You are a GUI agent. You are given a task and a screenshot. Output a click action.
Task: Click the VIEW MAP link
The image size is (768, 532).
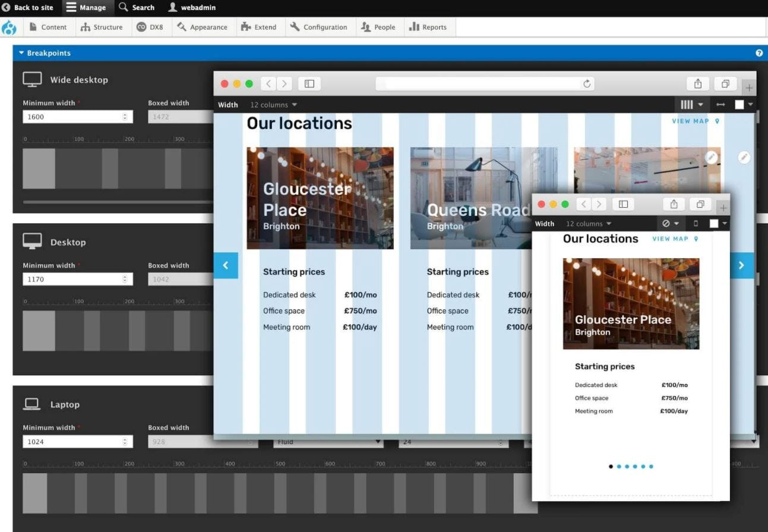click(x=690, y=121)
